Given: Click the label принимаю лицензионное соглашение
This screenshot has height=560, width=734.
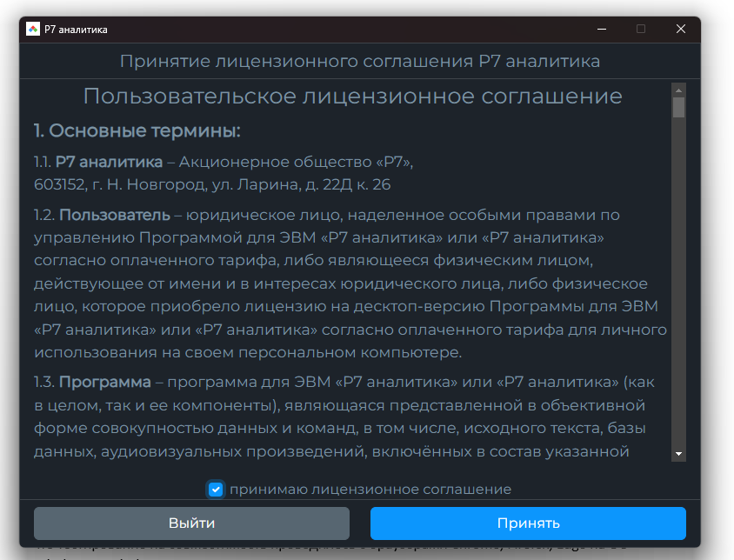Looking at the screenshot, I should [x=370, y=490].
